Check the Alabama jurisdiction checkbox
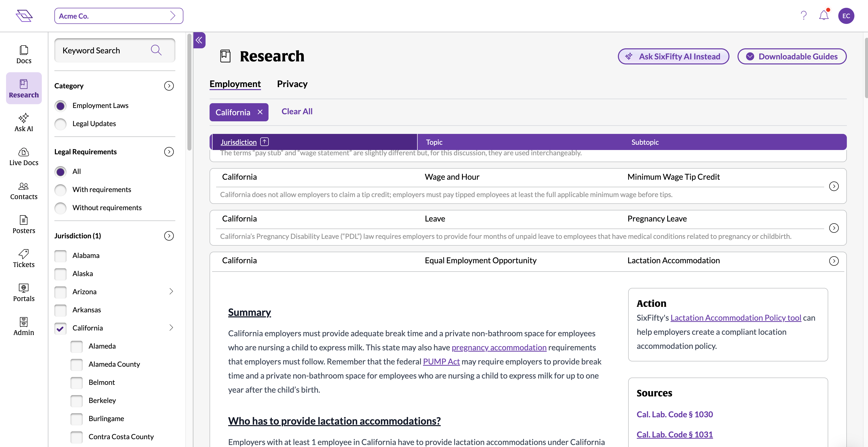Image resolution: width=868 pixels, height=447 pixels. tap(61, 256)
